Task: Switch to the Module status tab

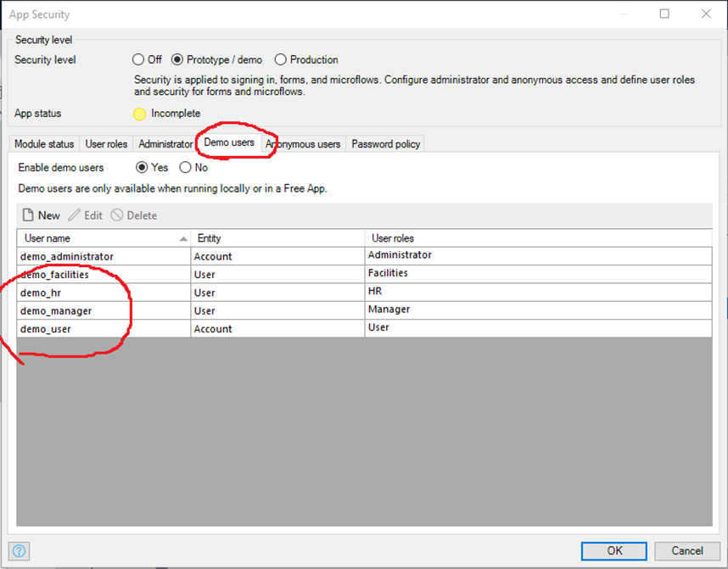Action: pos(44,144)
